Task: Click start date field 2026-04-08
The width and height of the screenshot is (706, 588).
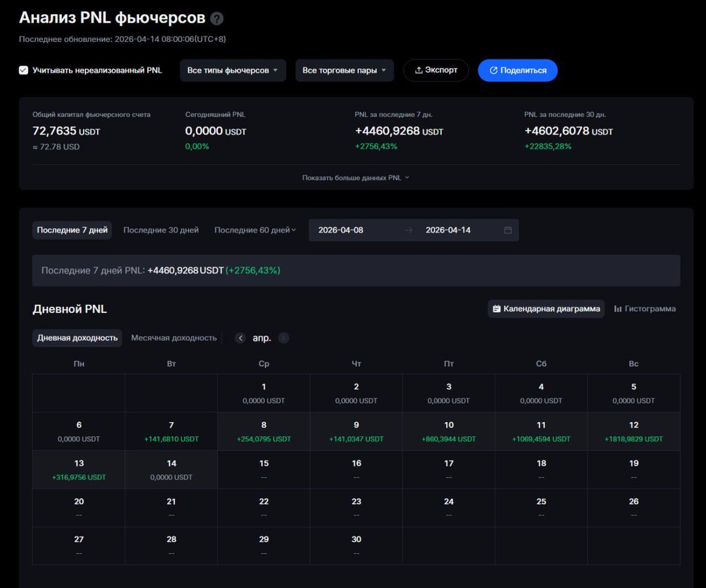Action: (x=341, y=230)
